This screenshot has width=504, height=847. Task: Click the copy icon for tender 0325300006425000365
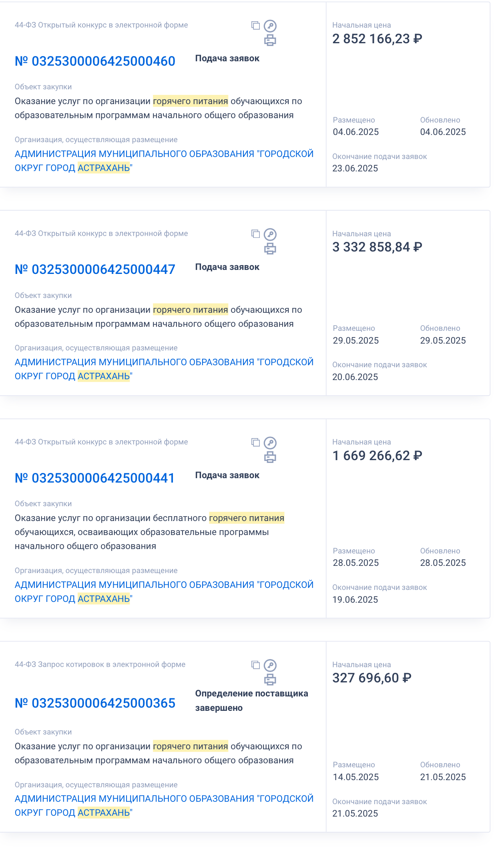pos(255,665)
